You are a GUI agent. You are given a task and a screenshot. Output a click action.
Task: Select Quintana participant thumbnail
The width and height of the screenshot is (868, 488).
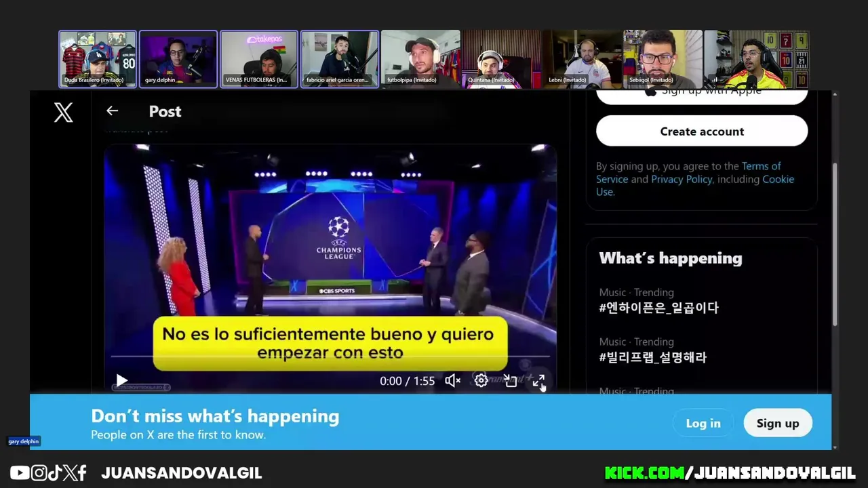[501, 59]
